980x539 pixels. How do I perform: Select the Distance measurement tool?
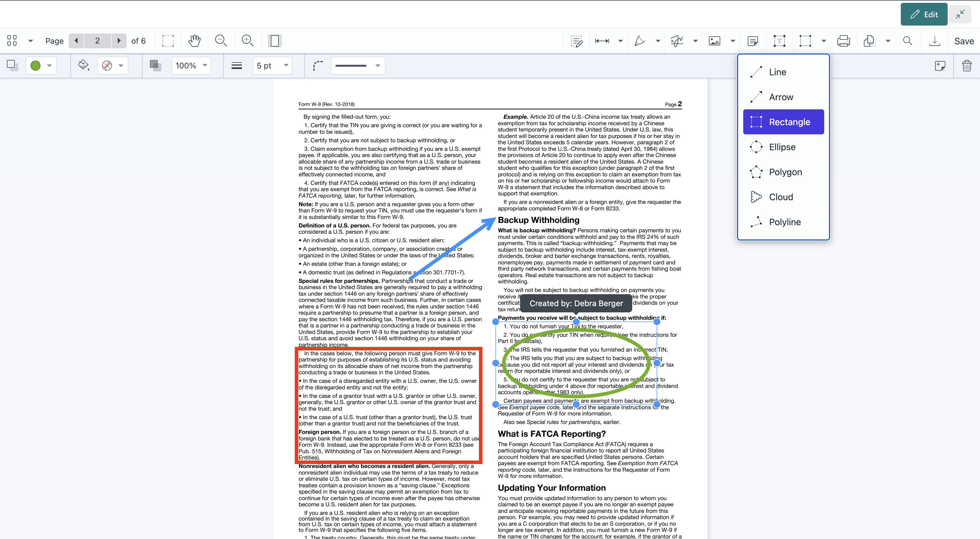pyautogui.click(x=602, y=41)
